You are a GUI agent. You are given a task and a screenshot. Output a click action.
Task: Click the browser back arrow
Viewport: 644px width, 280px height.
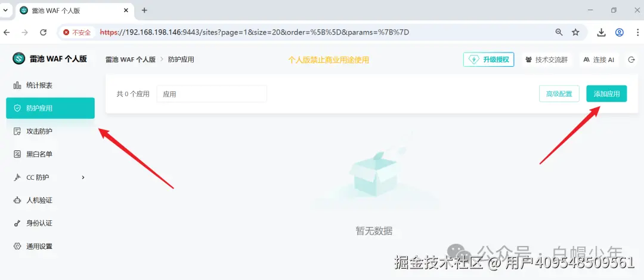[7, 32]
